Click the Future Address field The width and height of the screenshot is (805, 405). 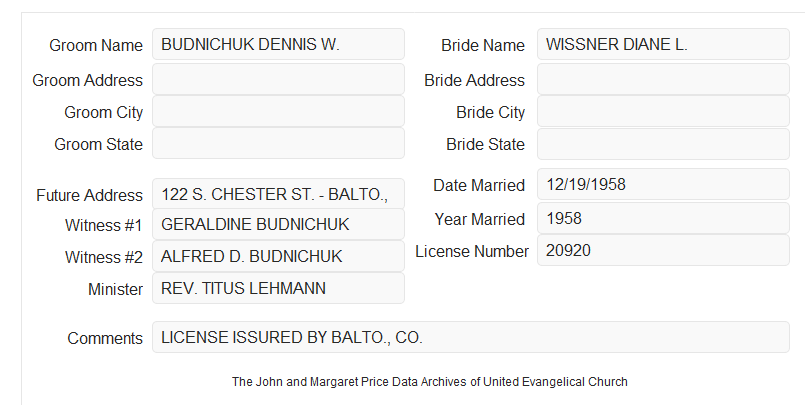click(278, 194)
